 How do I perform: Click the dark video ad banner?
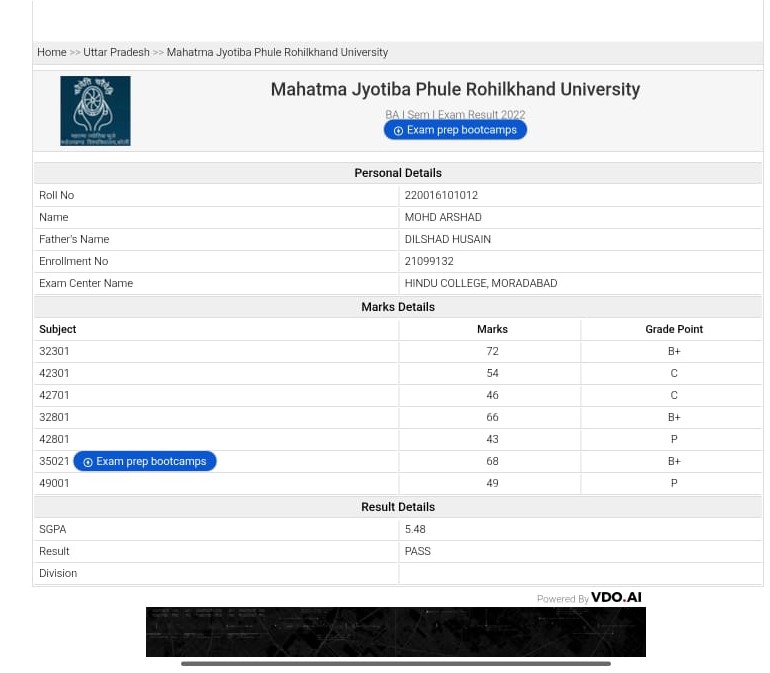point(396,632)
